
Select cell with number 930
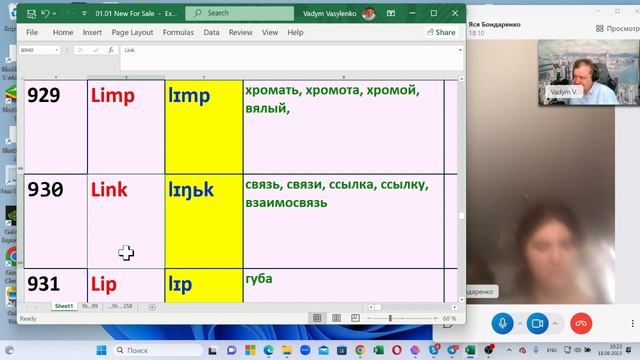56,222
